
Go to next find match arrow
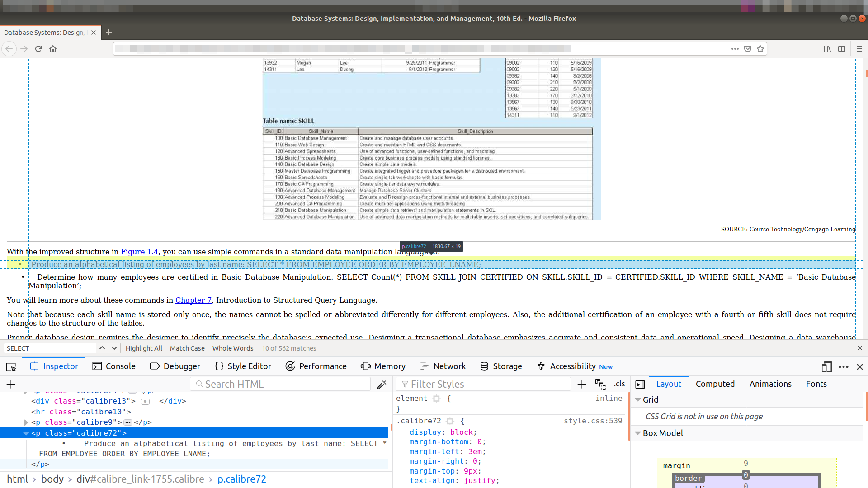click(x=114, y=348)
